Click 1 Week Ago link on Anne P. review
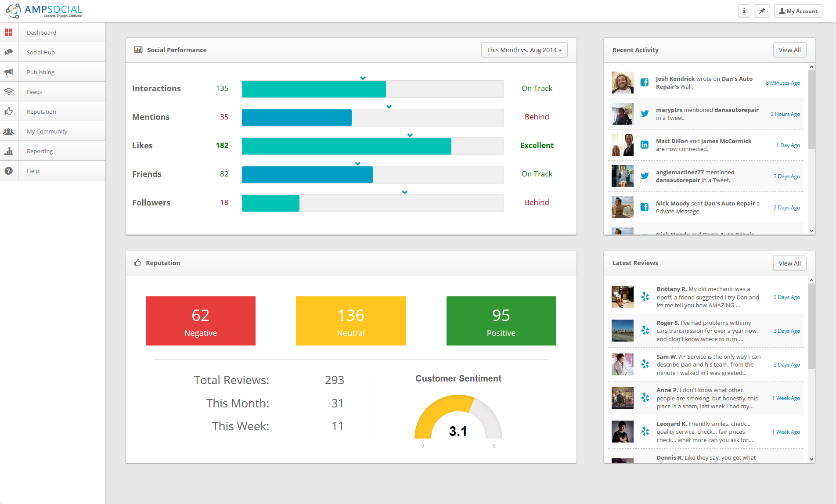This screenshot has width=836, height=504. tap(786, 398)
